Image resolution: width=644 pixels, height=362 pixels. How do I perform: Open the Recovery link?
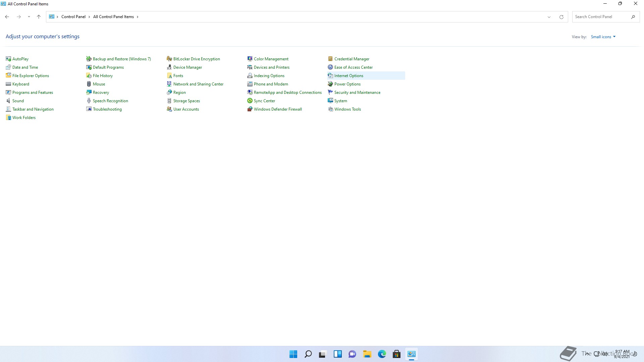tap(101, 92)
